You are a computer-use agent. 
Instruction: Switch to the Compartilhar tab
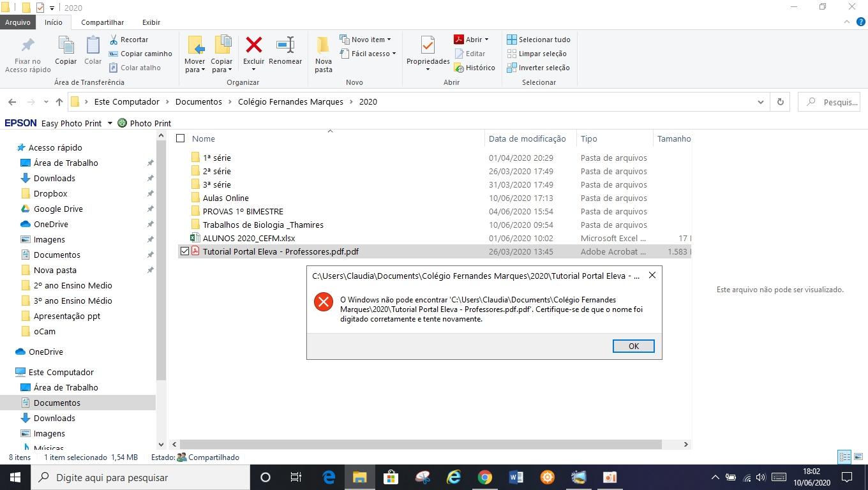coord(102,22)
